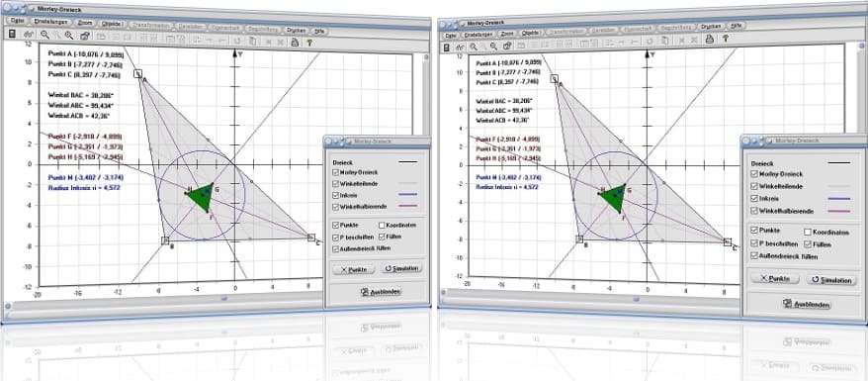The image size is (868, 381).
Task: Toggle Koordinaten checkbox in the left panel
Action: tap(382, 226)
